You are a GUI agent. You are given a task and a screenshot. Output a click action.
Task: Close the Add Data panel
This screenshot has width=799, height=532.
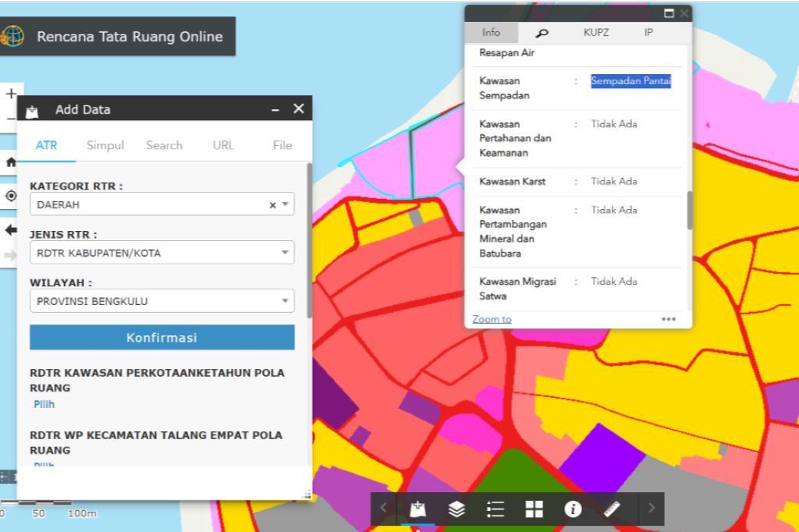tap(299, 108)
